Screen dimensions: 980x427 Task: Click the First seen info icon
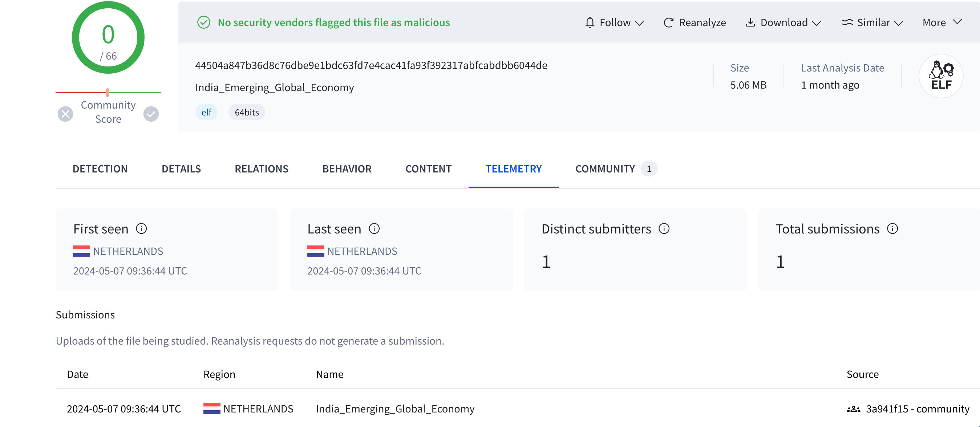click(142, 228)
